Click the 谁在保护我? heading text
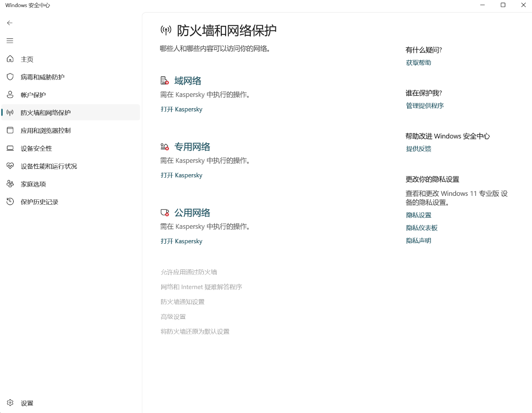Viewport: 532px width, 413px height. coord(424,93)
